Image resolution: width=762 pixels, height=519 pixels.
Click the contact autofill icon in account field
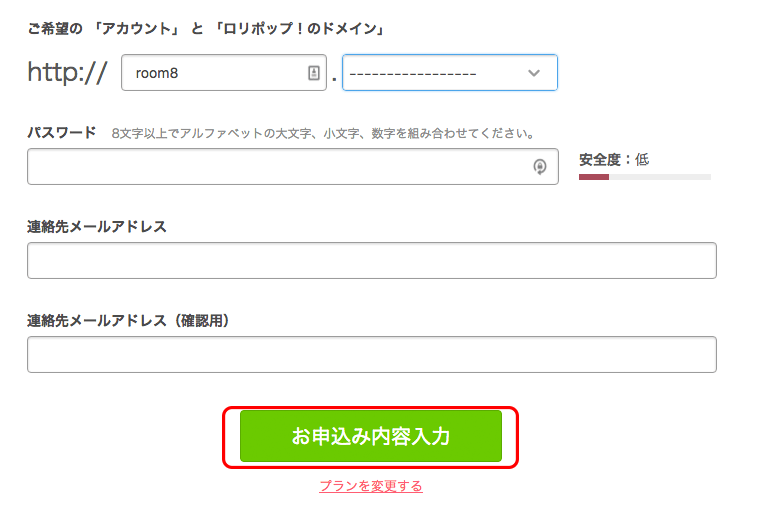click(313, 73)
